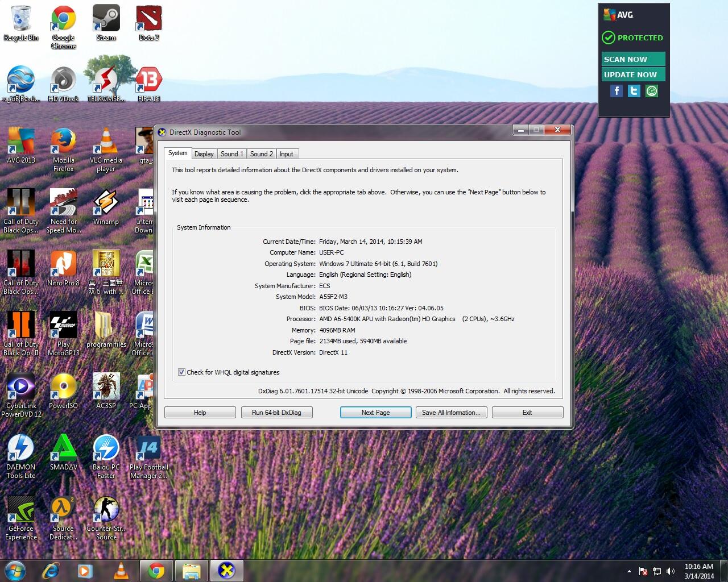Show hidden tray icons arrow
This screenshot has height=582, width=728.
tap(629, 571)
